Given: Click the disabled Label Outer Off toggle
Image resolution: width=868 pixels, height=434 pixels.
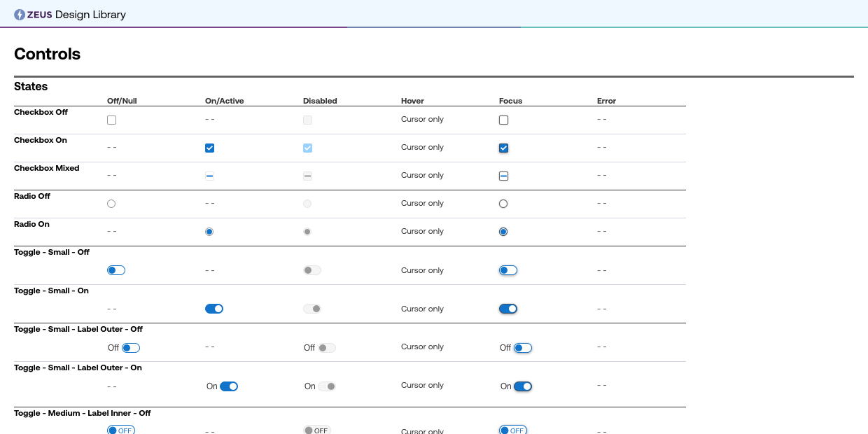Looking at the screenshot, I should [x=327, y=348].
